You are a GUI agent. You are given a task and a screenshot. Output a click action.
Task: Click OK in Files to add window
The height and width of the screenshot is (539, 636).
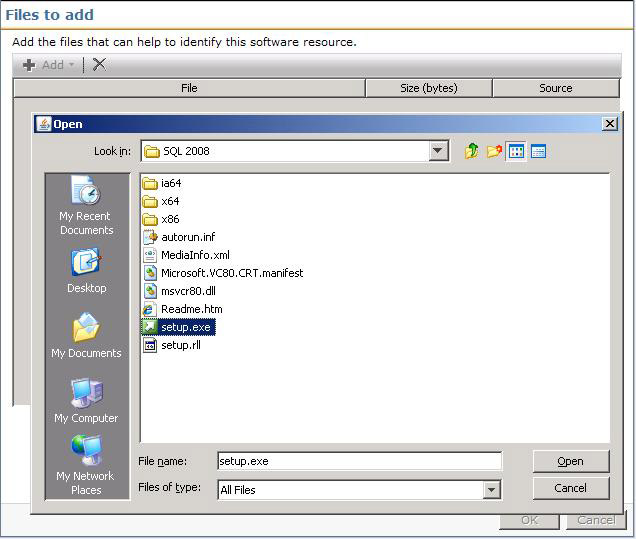pyautogui.click(x=529, y=521)
